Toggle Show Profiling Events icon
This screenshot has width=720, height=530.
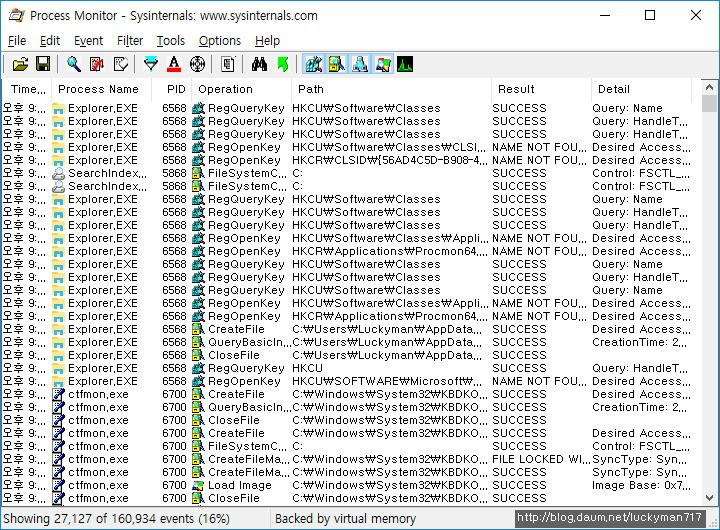[x=405, y=64]
